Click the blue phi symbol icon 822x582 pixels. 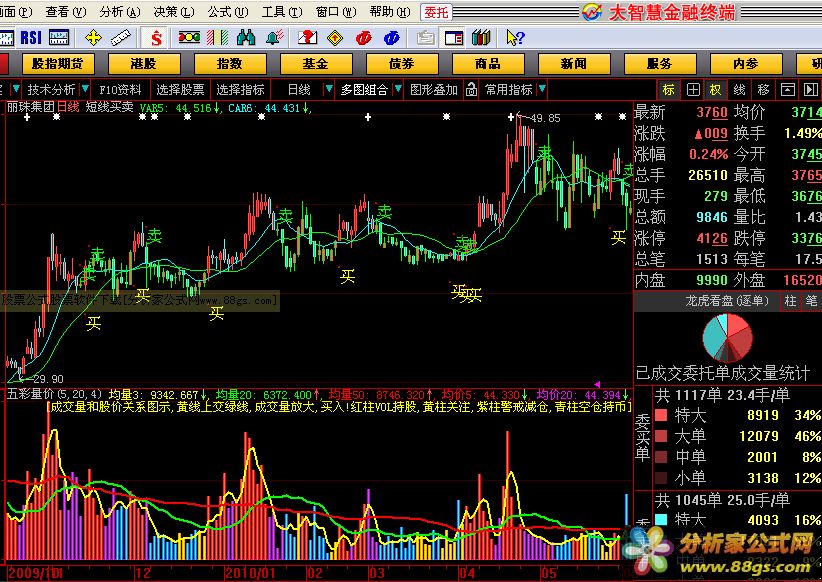coord(392,37)
